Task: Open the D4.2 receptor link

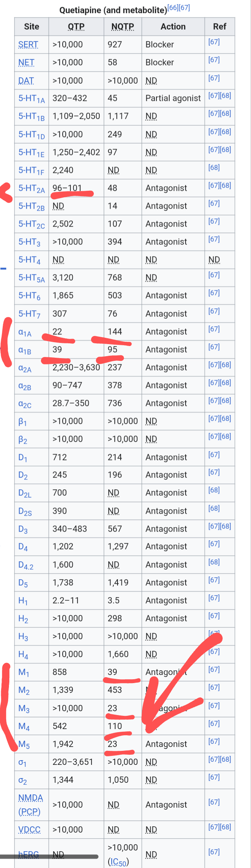Action: 26,565
